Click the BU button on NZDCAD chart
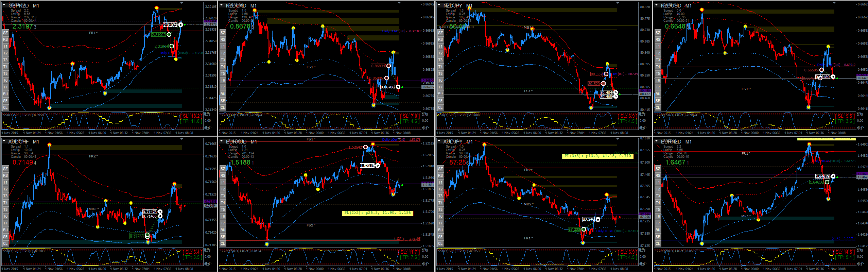 [x=223, y=94]
